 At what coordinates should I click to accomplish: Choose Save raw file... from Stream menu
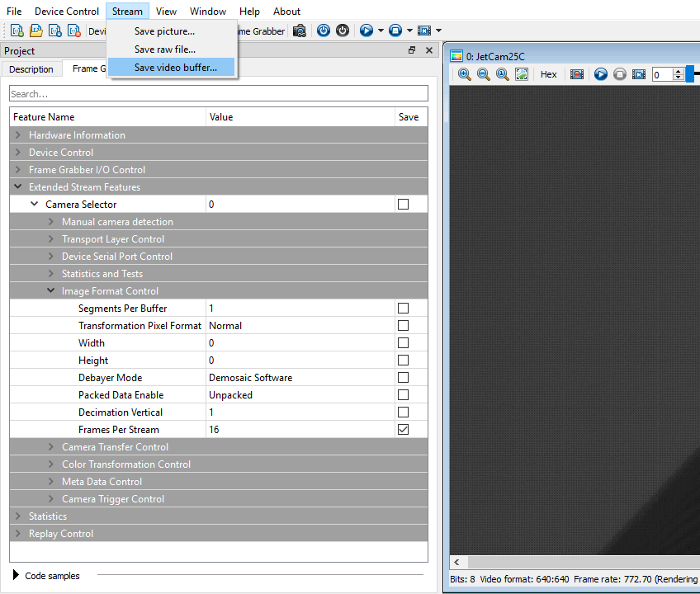click(x=172, y=49)
